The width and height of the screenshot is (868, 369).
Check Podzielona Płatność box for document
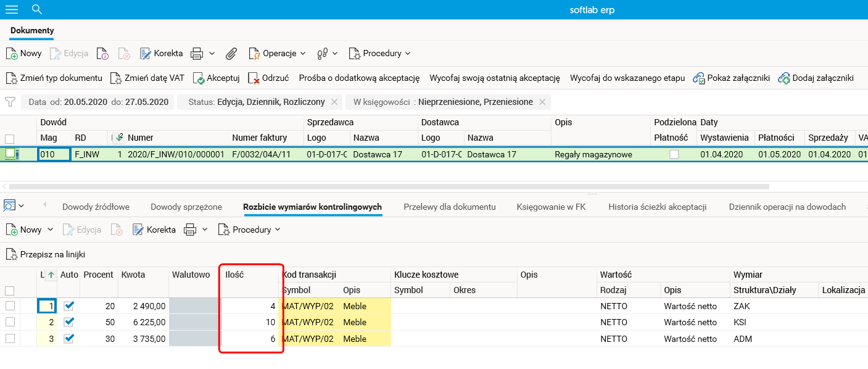[x=674, y=154]
